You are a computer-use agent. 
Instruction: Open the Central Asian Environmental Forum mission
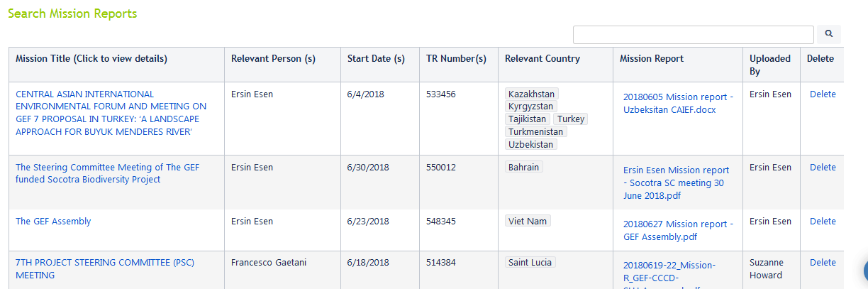111,113
